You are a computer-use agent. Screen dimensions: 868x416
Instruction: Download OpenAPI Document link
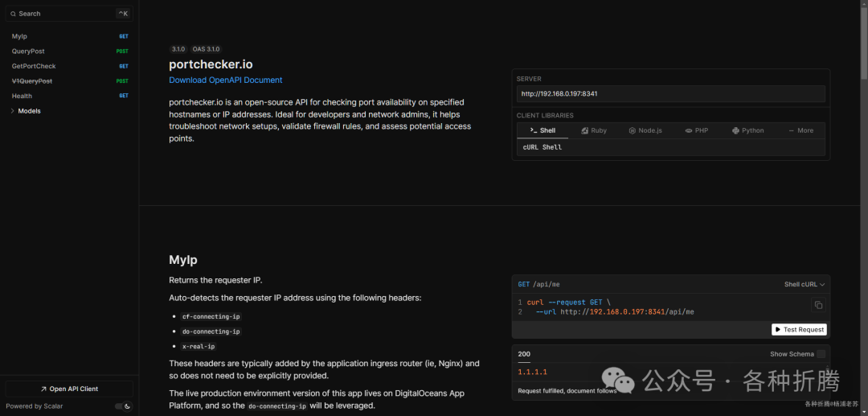[x=225, y=80]
